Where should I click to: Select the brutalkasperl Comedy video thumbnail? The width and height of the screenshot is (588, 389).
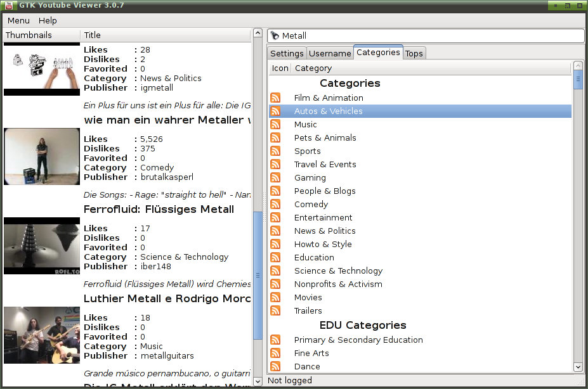(42, 156)
